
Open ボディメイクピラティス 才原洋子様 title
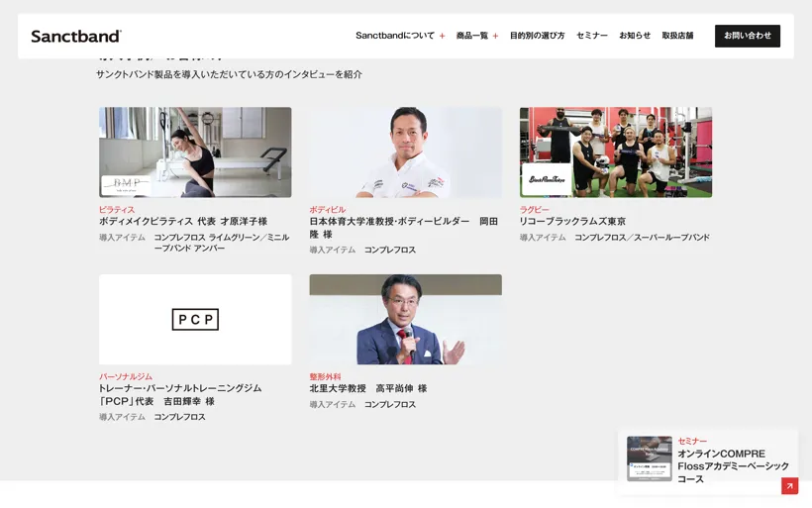(x=183, y=221)
